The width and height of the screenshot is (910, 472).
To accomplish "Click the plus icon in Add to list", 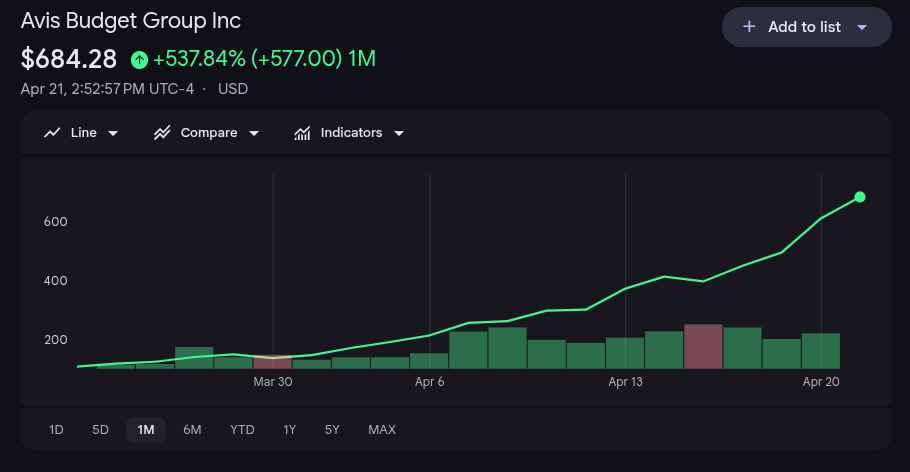I will (749, 27).
